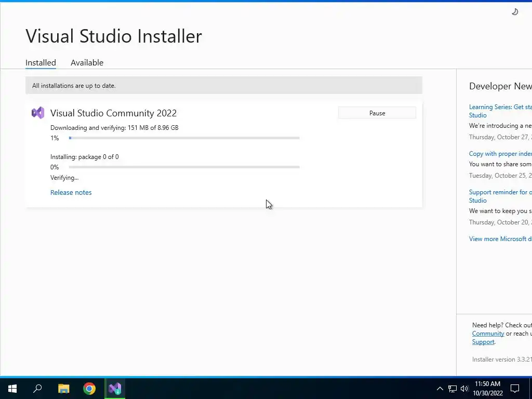
Task: Open Support reminder news article
Action: 500,196
